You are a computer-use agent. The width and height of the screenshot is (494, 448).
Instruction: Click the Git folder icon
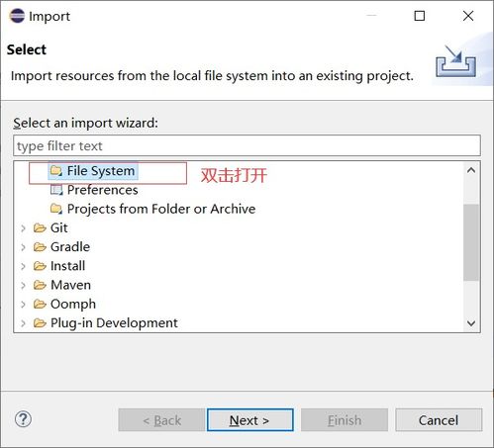(x=40, y=227)
